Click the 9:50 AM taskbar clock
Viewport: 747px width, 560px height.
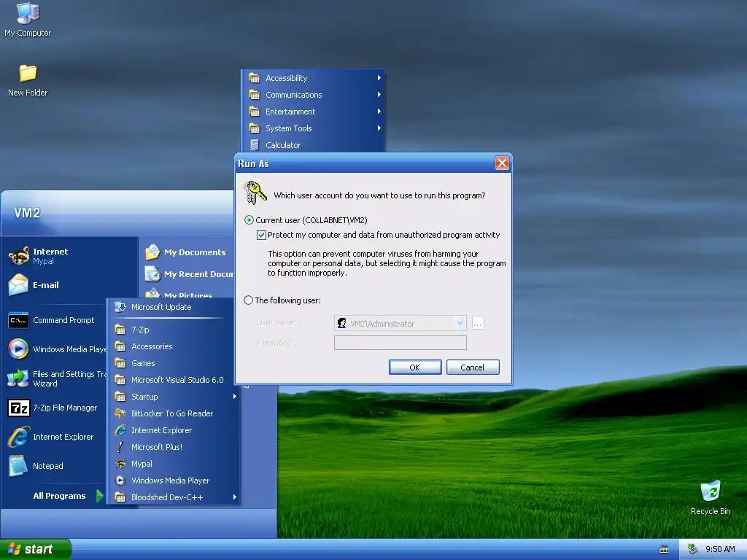(720, 549)
